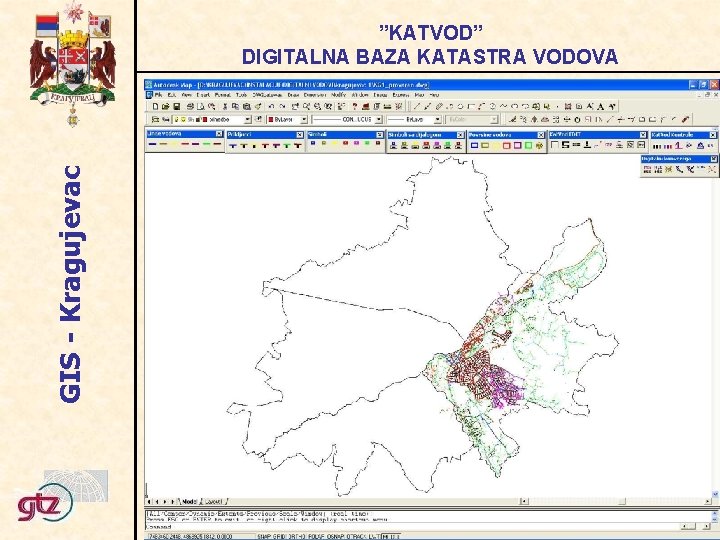Select the blue square in Simboli toolbar
The height and width of the screenshot is (540, 720).
pyautogui.click(x=313, y=143)
